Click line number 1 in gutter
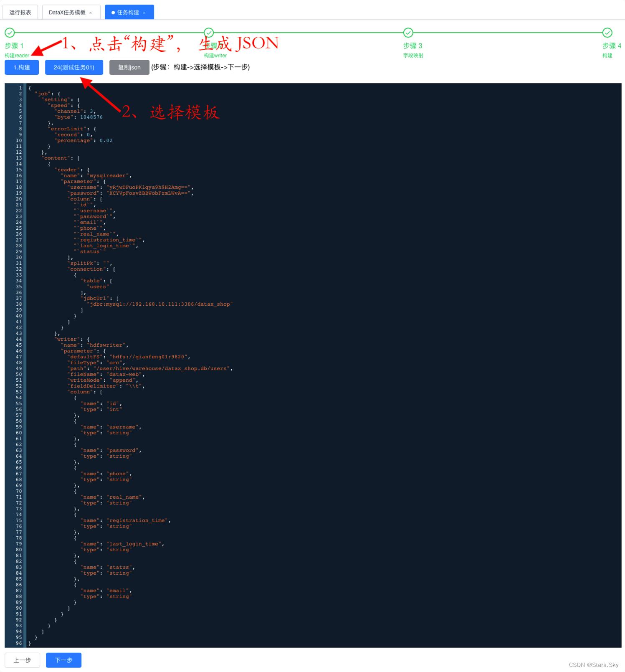 (20, 88)
